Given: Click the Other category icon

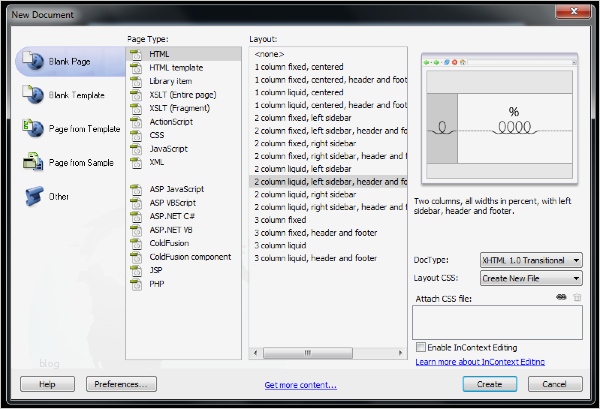Looking at the screenshot, I should pyautogui.click(x=33, y=196).
